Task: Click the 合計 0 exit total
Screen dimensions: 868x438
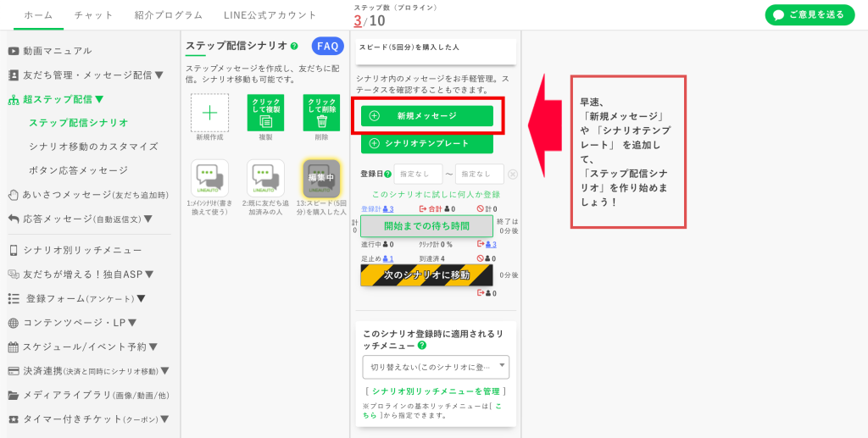Action: 437,209
